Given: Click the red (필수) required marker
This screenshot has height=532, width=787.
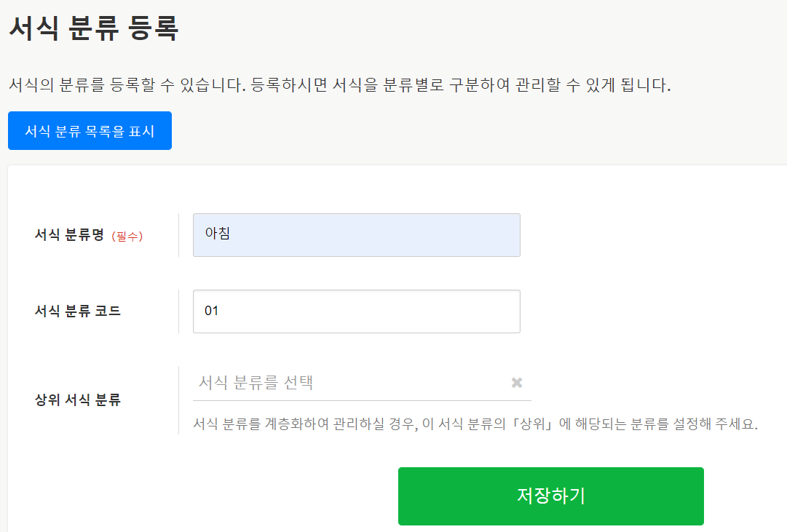Looking at the screenshot, I should point(127,236).
